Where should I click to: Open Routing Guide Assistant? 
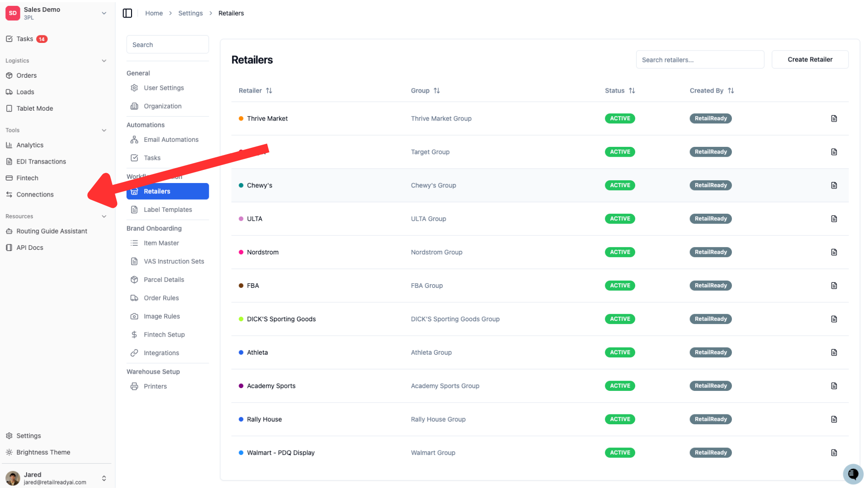[52, 231]
